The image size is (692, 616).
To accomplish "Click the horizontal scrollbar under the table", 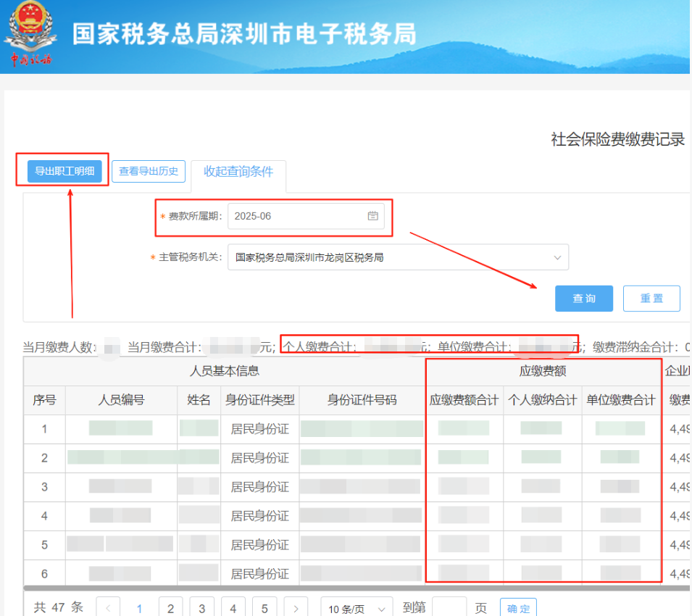I will click(357, 588).
